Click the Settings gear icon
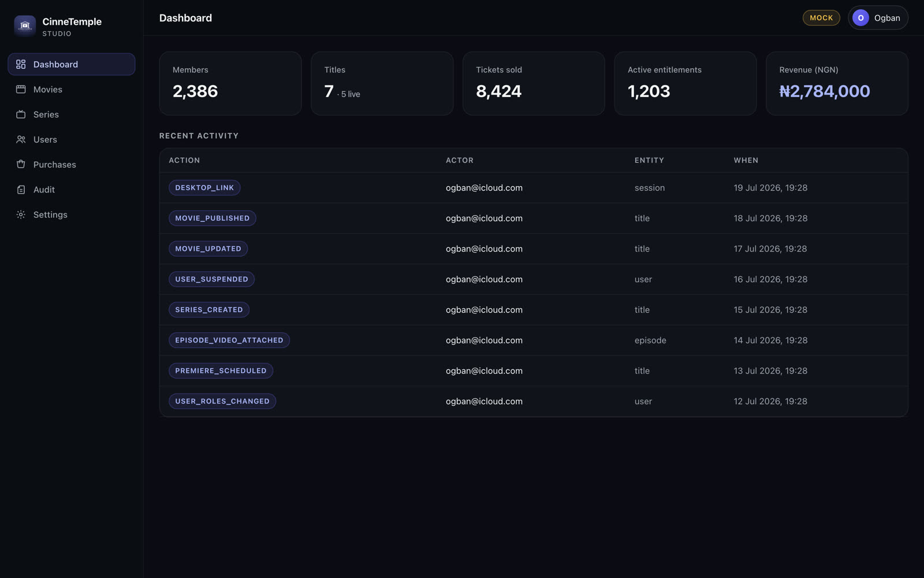924x578 pixels. [21, 214]
